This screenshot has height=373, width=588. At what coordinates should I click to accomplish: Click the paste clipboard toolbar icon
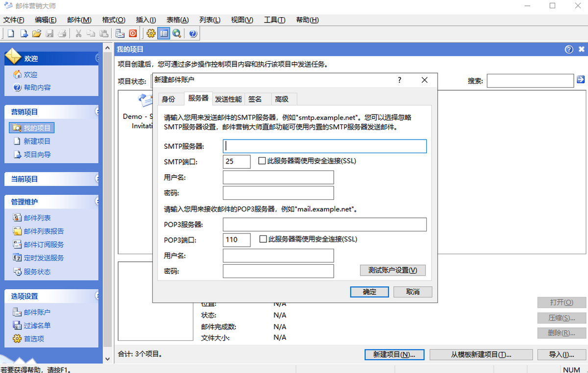pos(104,33)
